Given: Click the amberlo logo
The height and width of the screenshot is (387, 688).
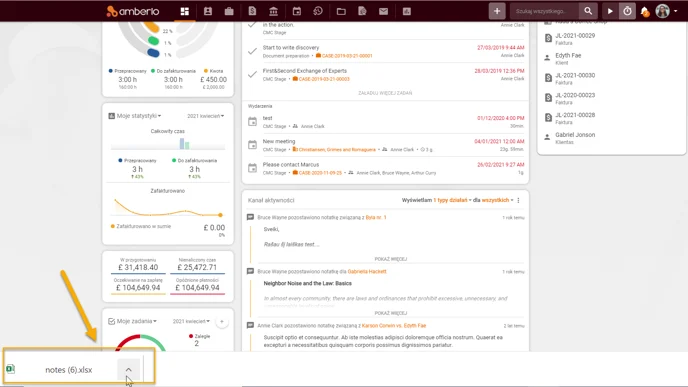Looking at the screenshot, I should 133,11.
